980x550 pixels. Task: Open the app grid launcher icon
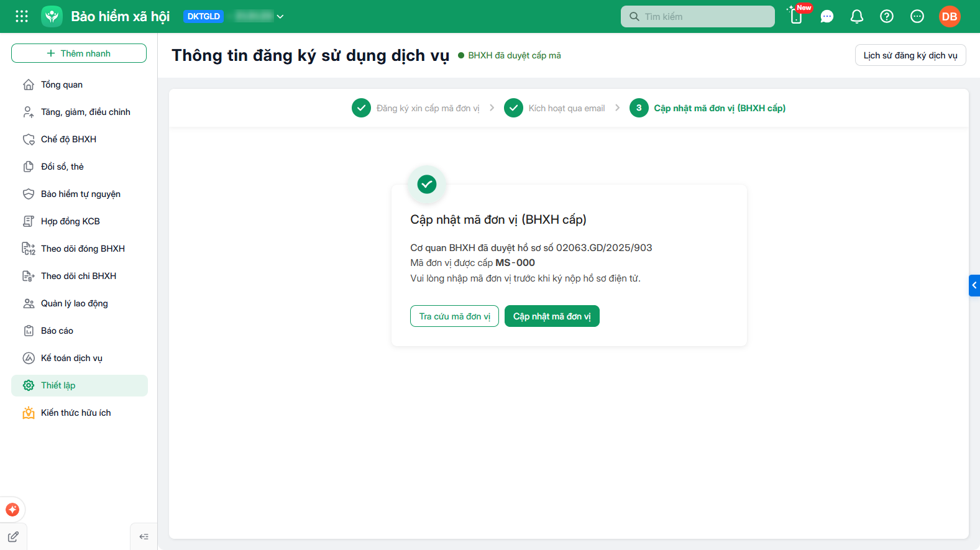(x=22, y=16)
